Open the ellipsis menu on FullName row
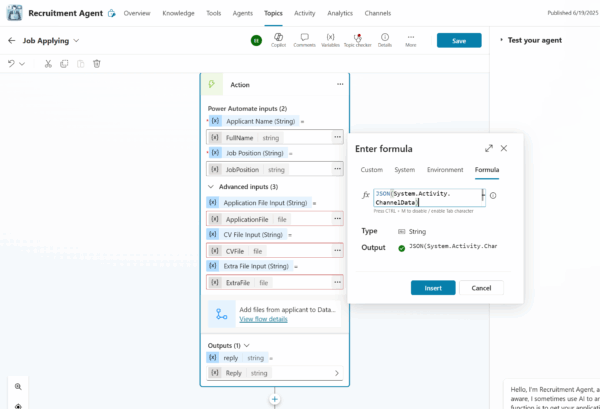Image resolution: width=600 pixels, height=409 pixels. (337, 137)
